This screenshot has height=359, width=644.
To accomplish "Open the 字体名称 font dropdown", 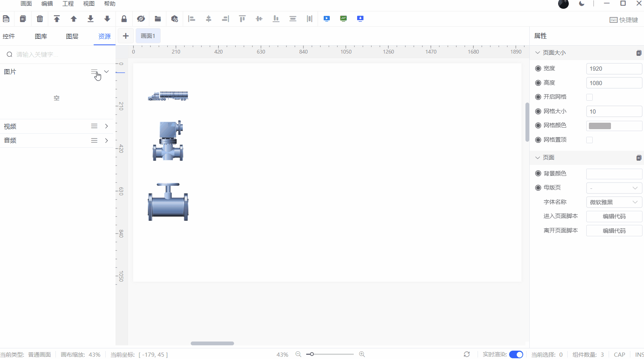I will [614, 202].
